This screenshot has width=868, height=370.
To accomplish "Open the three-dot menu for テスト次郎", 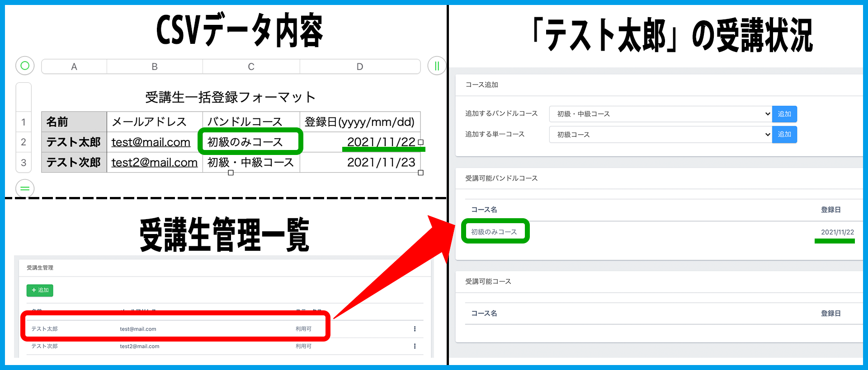I will coord(415,346).
